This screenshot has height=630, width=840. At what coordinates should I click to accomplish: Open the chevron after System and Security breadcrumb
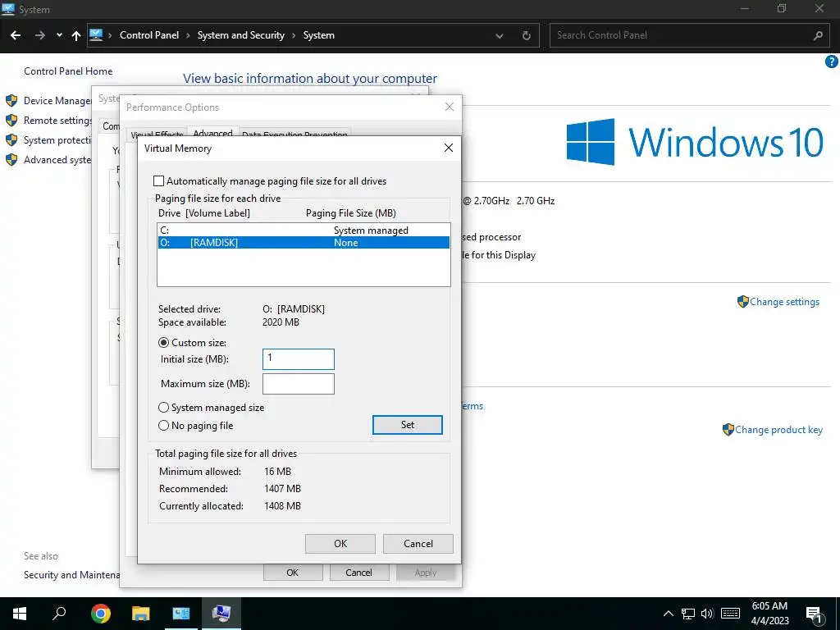tap(294, 35)
